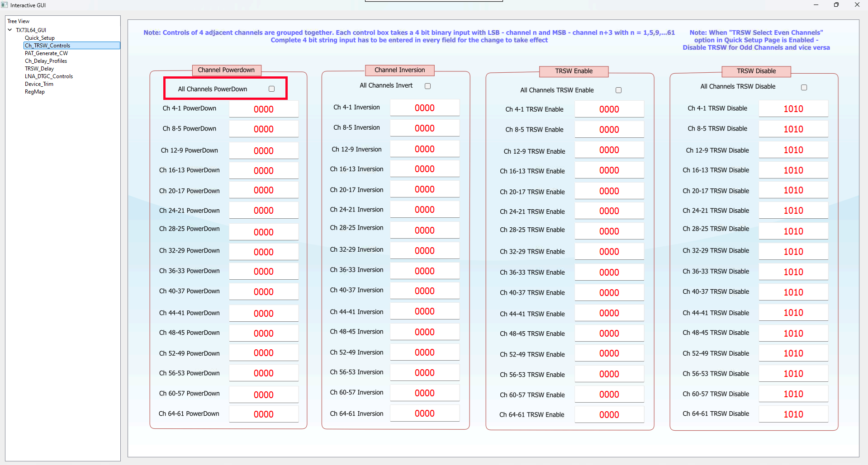Open Quick_Setup in the tree view
868x465 pixels.
tap(40, 38)
